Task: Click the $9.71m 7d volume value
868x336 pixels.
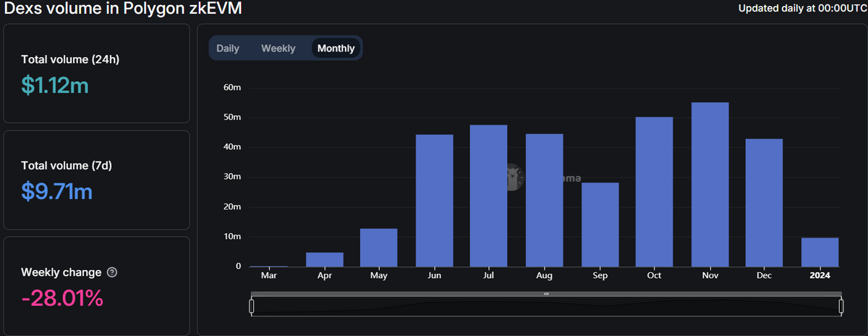Action: pyautogui.click(x=56, y=192)
